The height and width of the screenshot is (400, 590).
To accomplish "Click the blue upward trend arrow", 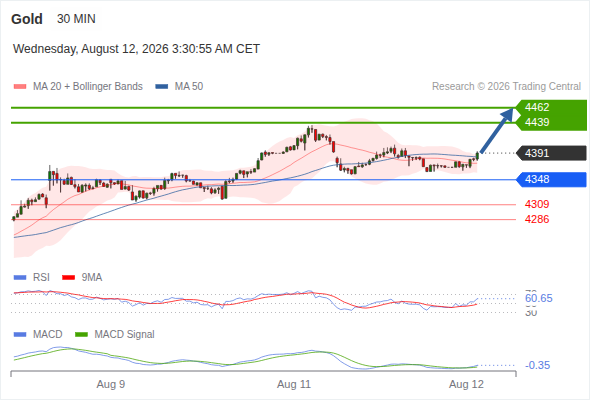I will pyautogui.click(x=497, y=130).
